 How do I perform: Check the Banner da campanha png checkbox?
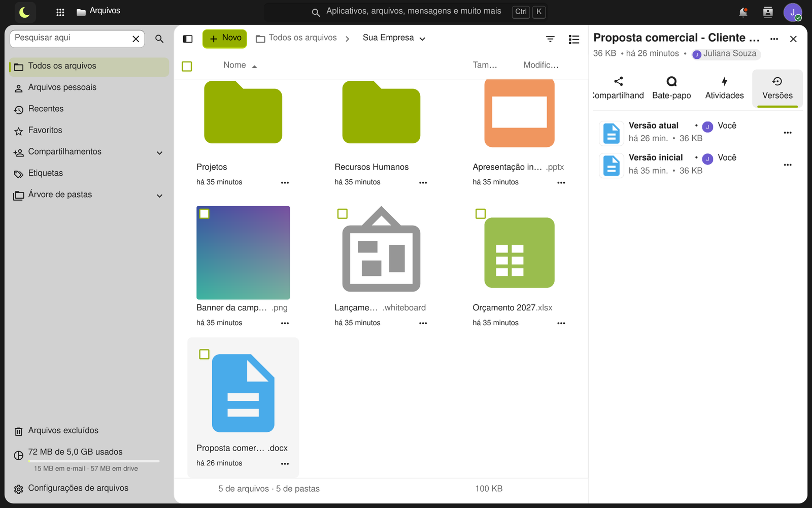coord(205,214)
